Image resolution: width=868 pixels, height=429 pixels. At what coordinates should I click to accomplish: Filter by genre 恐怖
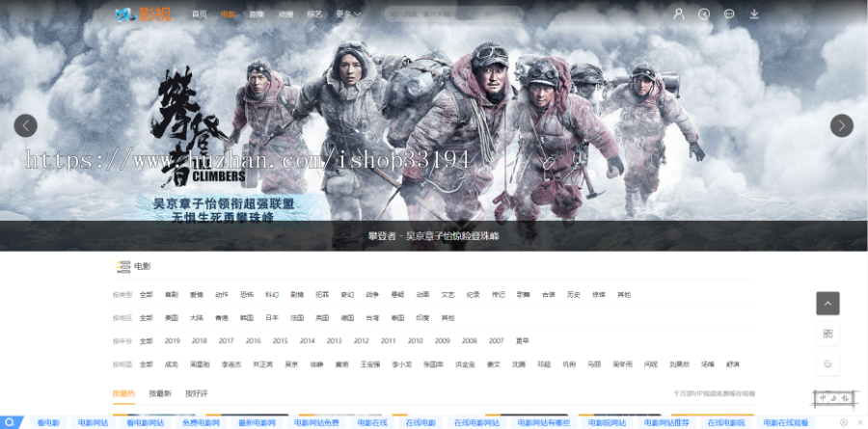pyautogui.click(x=246, y=295)
